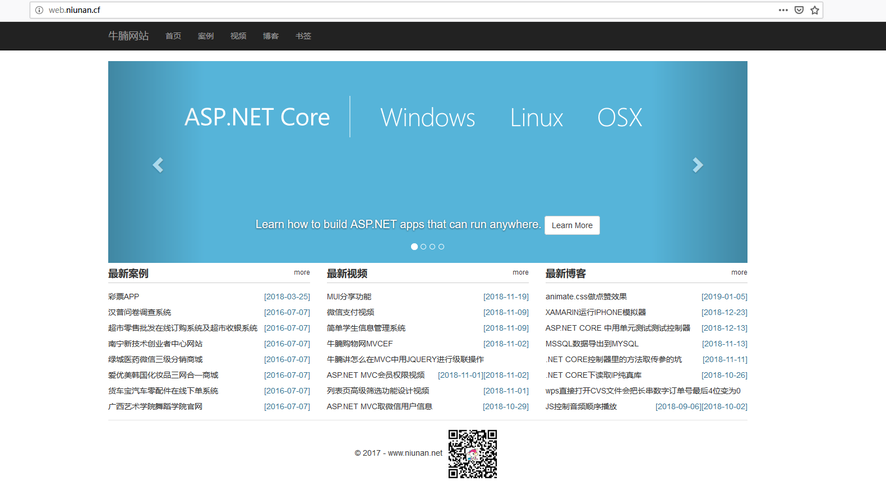
Task: Click the [2018-11-19] date text
Action: (x=506, y=297)
